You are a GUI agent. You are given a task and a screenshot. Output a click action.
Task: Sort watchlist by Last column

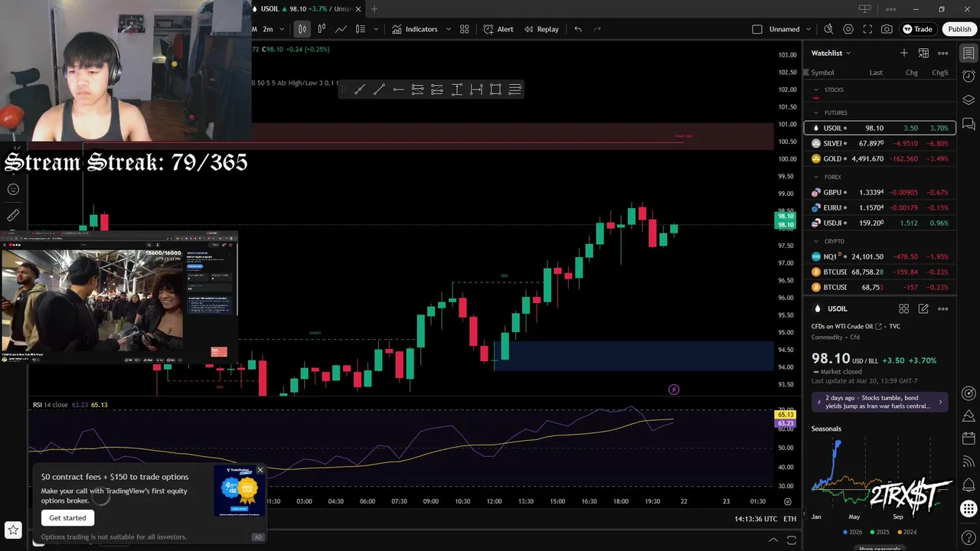(876, 73)
